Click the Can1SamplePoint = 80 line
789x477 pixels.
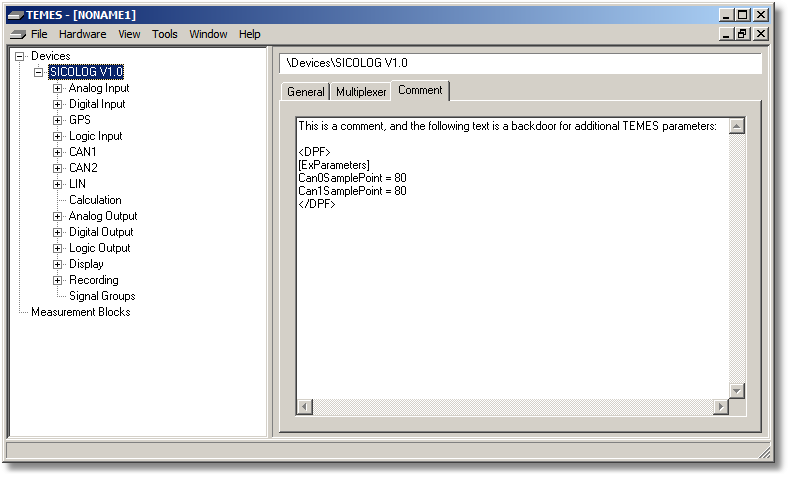(352, 191)
